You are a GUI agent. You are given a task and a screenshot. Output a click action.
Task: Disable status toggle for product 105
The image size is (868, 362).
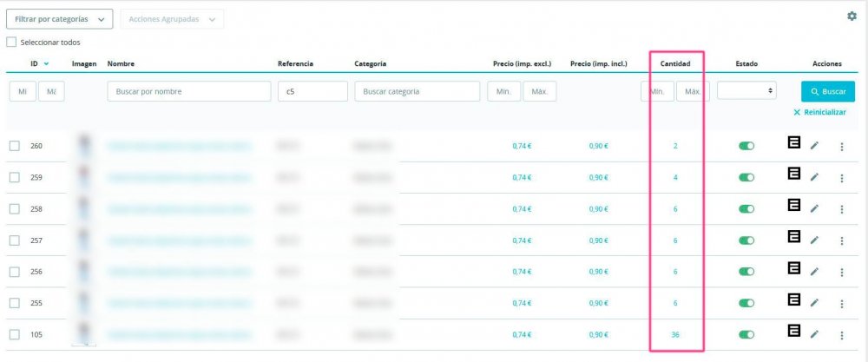746,335
